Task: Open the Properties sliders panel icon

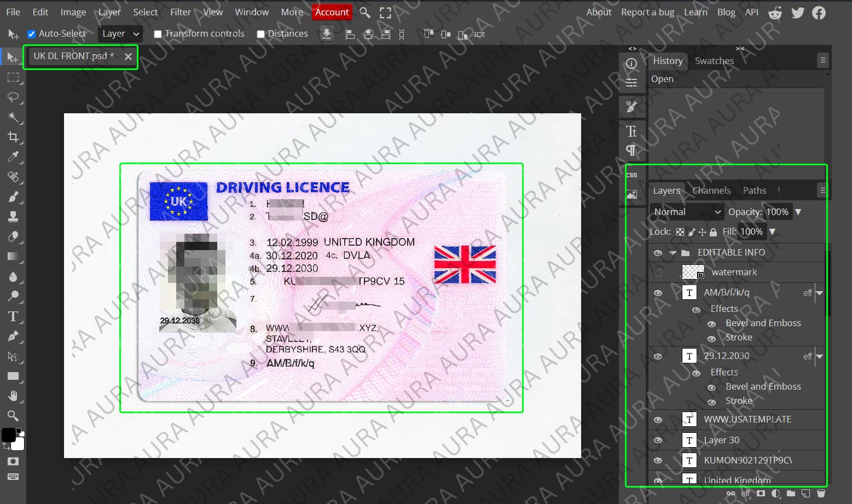Action: point(631,83)
